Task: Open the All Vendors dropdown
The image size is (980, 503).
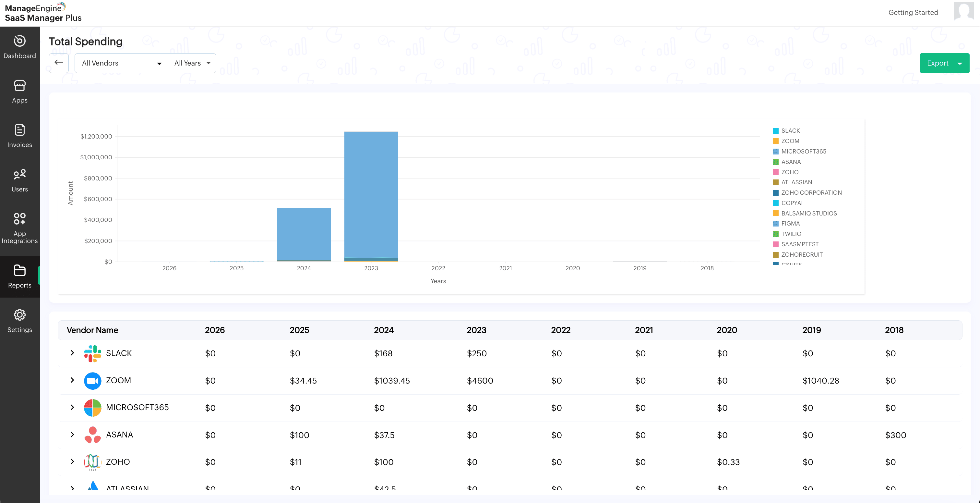Action: (x=122, y=63)
